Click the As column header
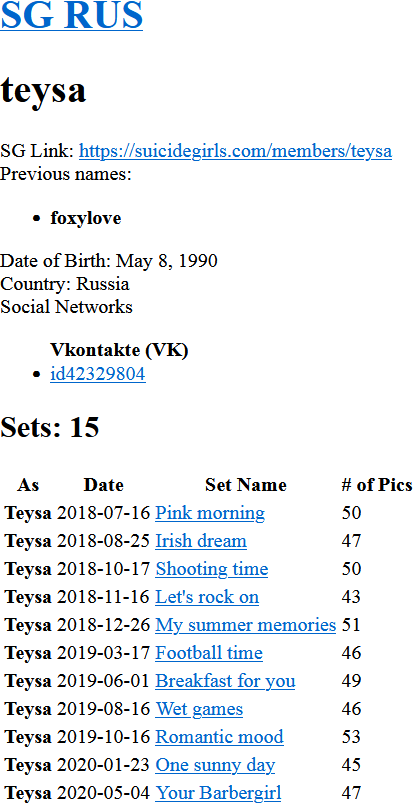The image size is (413, 805). [x=28, y=485]
